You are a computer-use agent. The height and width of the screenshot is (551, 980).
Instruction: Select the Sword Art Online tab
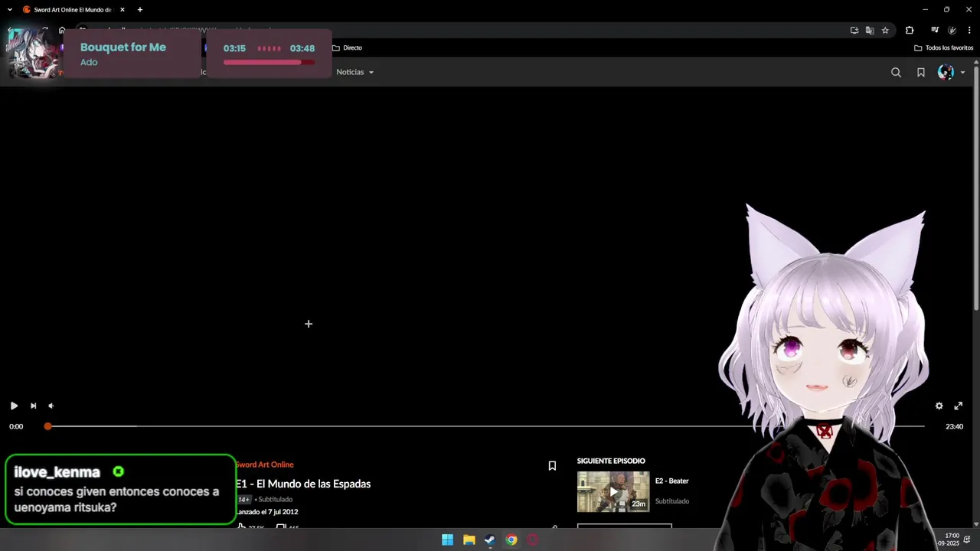(x=73, y=10)
